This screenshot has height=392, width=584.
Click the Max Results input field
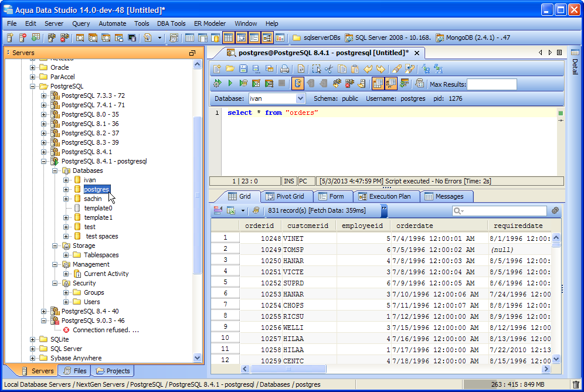coord(491,84)
